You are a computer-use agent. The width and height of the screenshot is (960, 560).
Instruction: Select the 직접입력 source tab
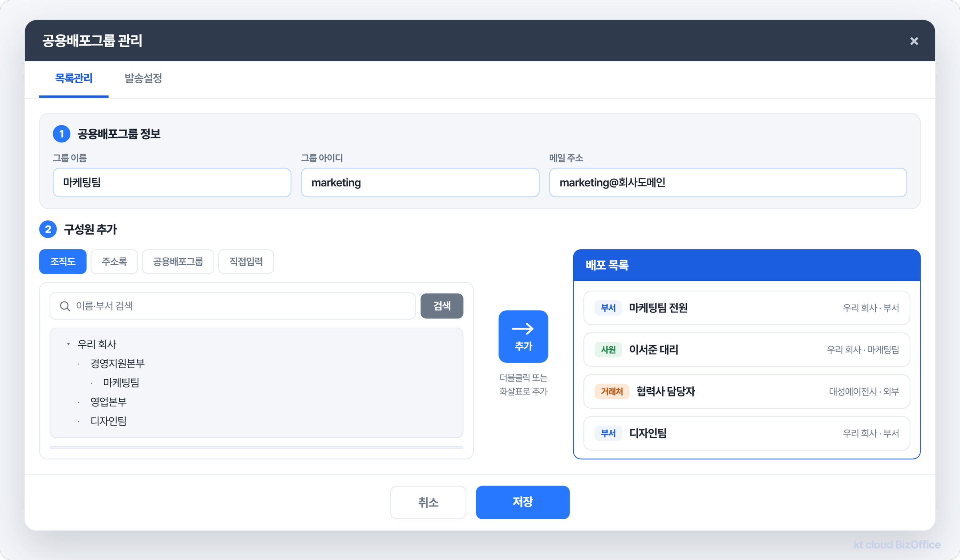(246, 262)
